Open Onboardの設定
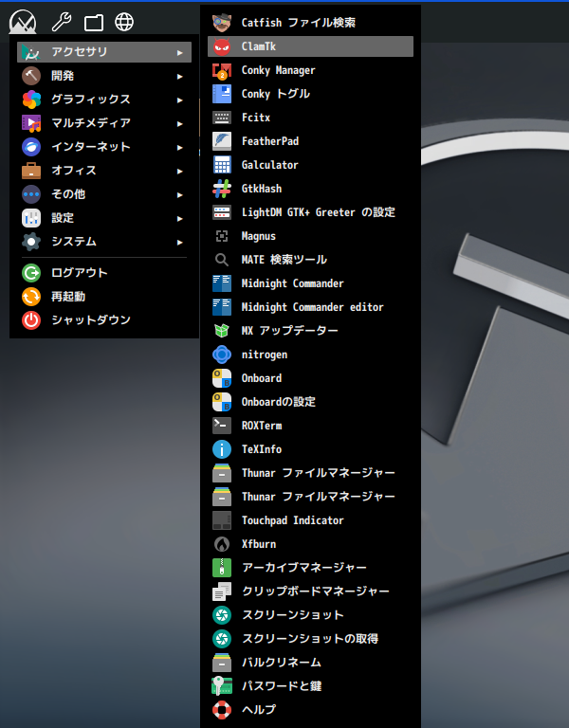The height and width of the screenshot is (728, 569). (x=310, y=402)
